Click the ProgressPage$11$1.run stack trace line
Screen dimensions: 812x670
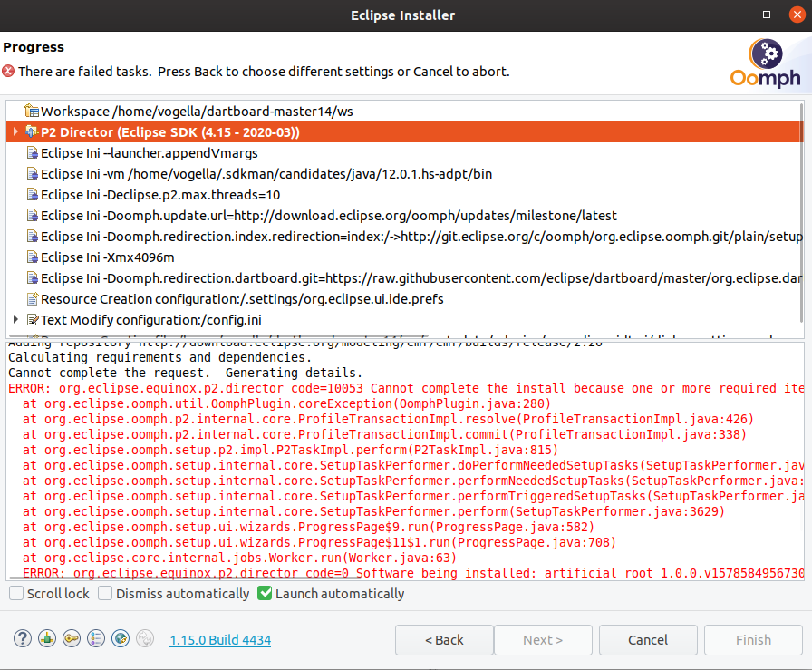click(x=320, y=542)
